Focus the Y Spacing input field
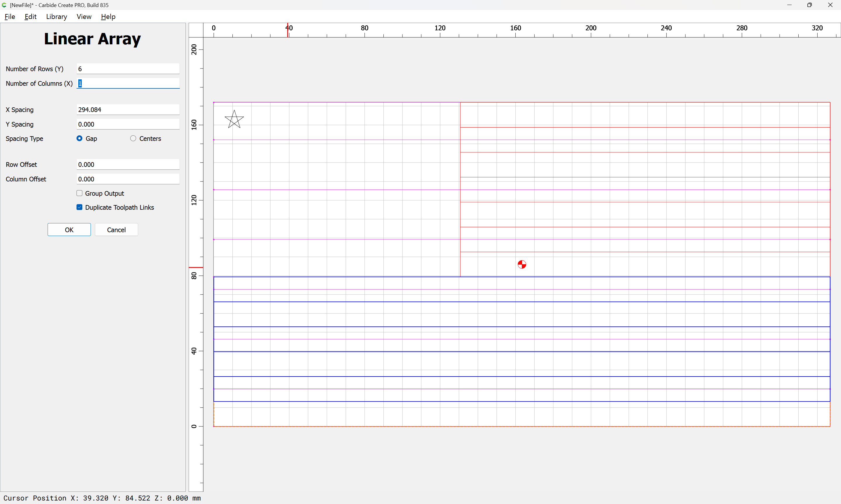 (x=128, y=124)
